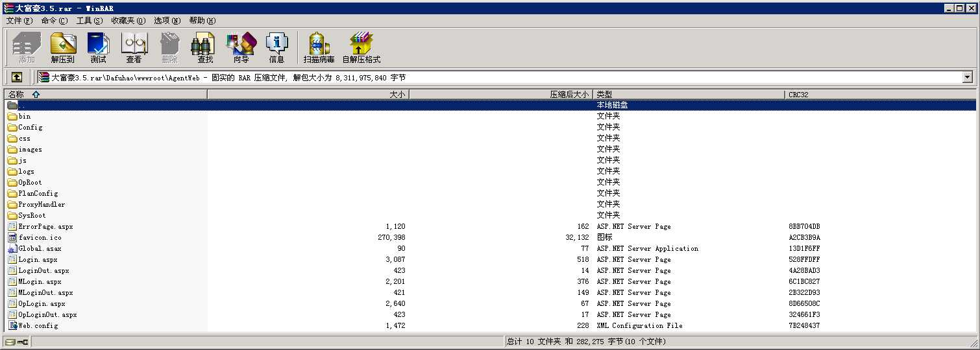The width and height of the screenshot is (980, 350).
Task: Sort by CRC32 column header
Action: 880,95
